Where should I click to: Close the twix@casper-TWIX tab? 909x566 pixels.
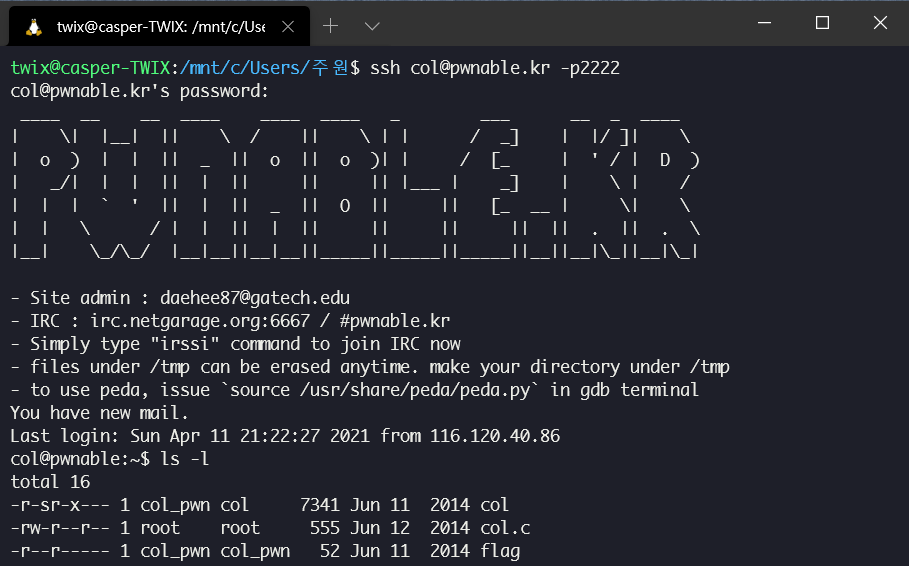tap(288, 27)
